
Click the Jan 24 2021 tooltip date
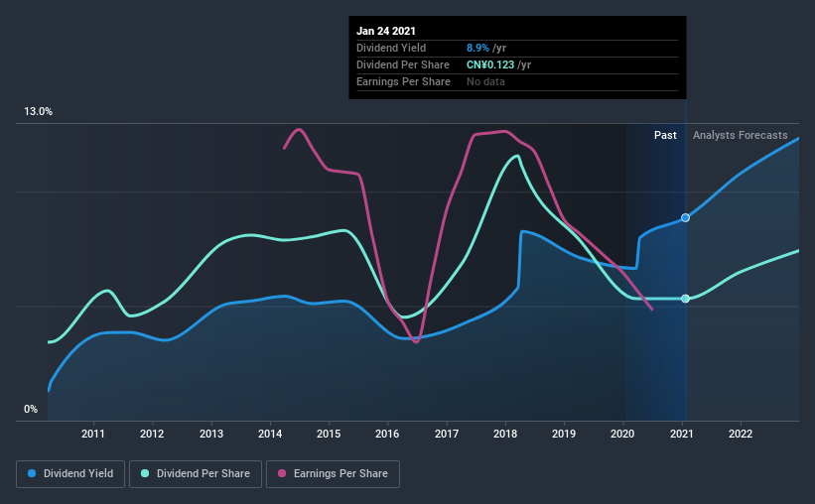tap(386, 31)
